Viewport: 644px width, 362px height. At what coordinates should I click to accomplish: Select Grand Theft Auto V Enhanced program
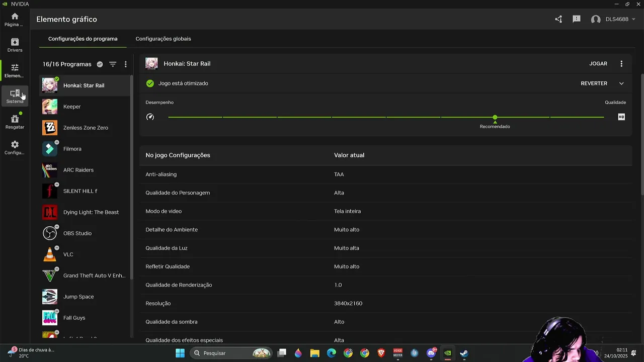tap(85, 276)
